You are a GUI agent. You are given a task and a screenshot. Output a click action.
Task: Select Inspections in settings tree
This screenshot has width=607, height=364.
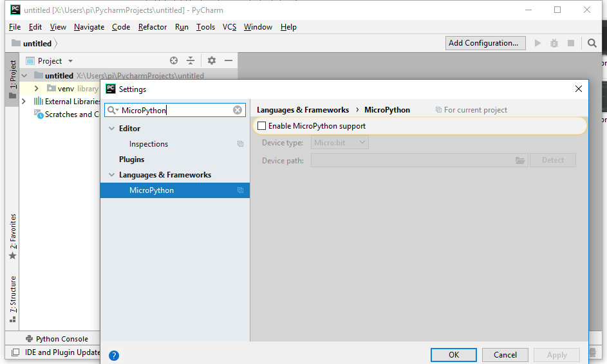[x=149, y=144]
